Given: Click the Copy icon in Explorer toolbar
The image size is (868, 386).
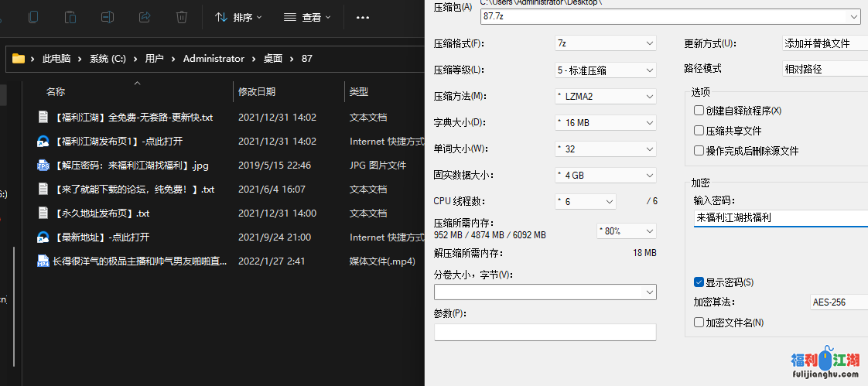Looking at the screenshot, I should pyautogui.click(x=33, y=16).
